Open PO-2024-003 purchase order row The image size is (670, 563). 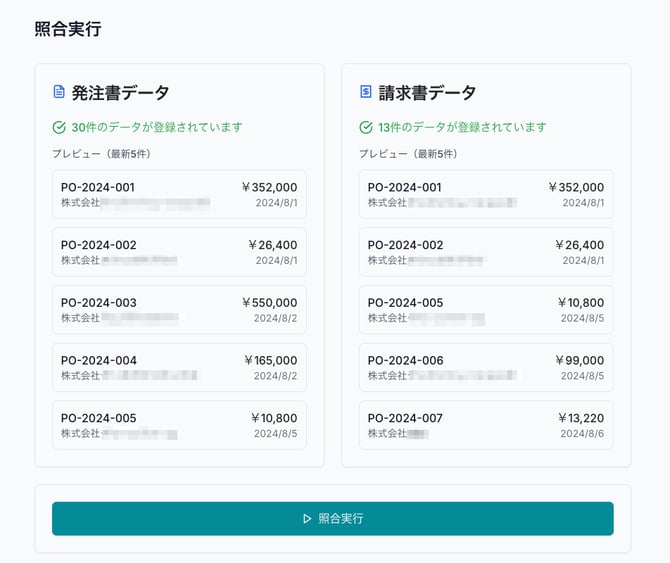tap(179, 310)
